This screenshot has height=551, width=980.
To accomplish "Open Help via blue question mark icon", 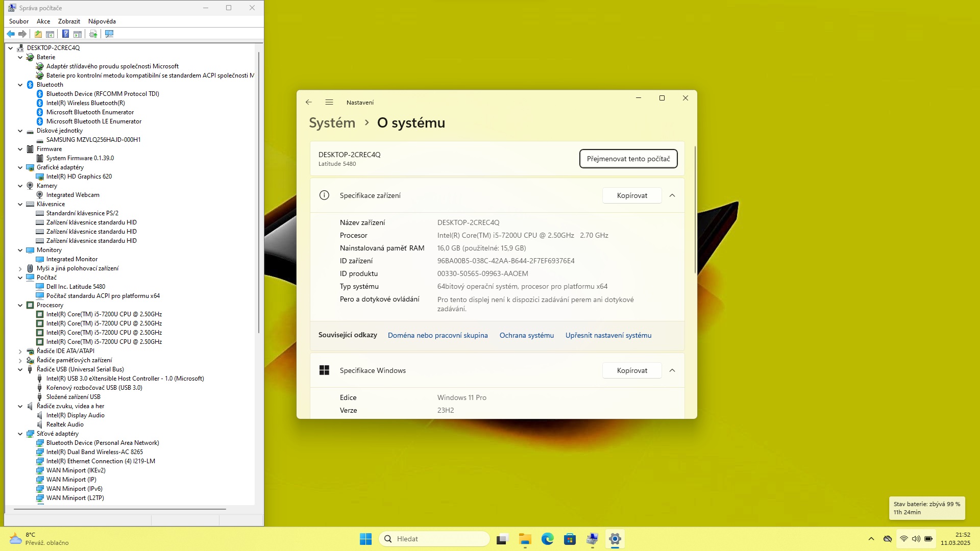I will (x=65, y=34).
